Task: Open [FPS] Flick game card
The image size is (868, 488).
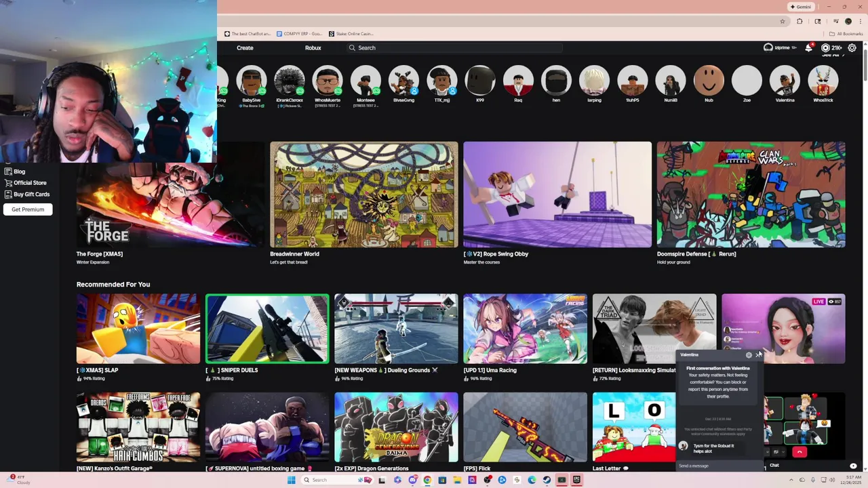Action: [525, 427]
